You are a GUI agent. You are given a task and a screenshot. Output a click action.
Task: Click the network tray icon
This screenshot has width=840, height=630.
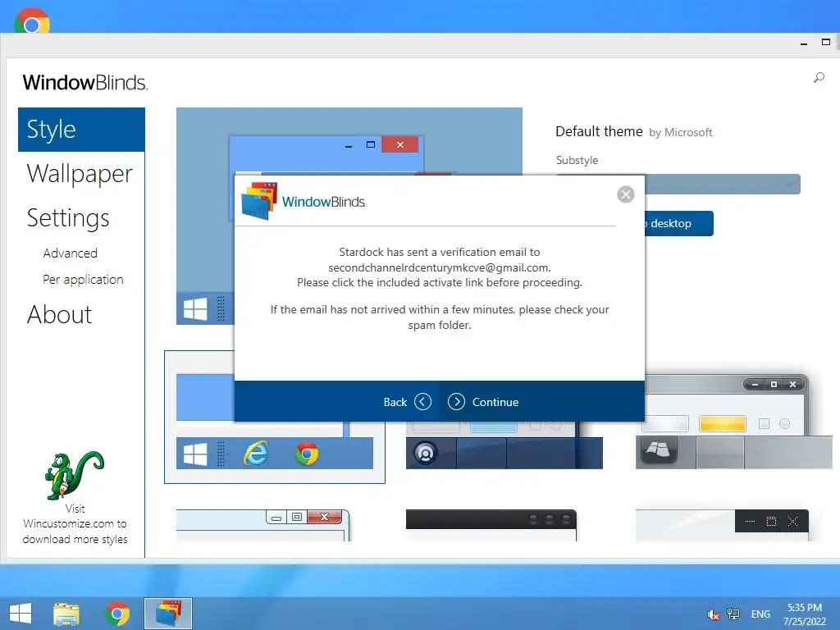(x=733, y=614)
